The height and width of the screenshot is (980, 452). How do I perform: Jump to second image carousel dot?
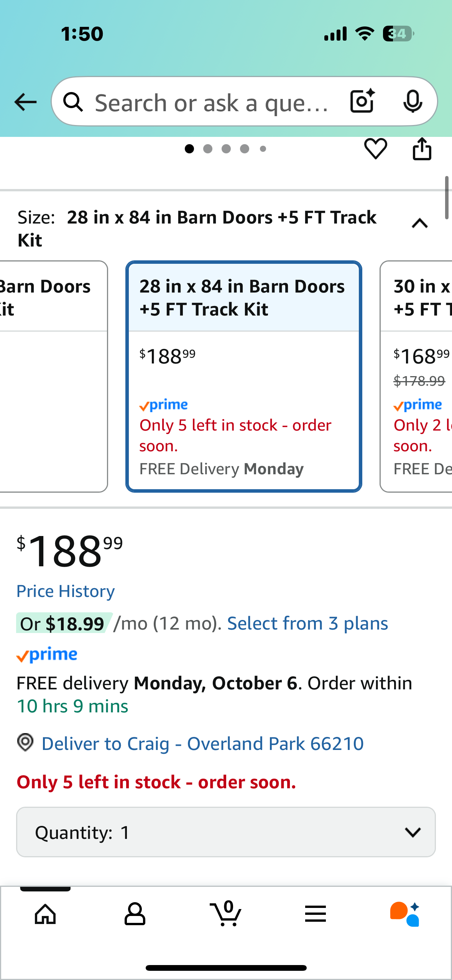pos(208,149)
